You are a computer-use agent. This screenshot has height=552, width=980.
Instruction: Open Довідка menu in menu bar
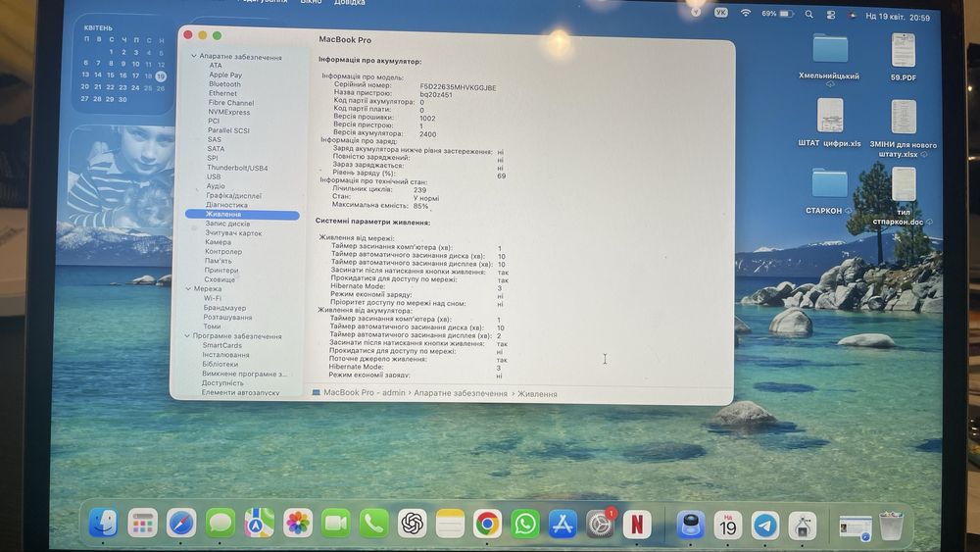(x=350, y=3)
